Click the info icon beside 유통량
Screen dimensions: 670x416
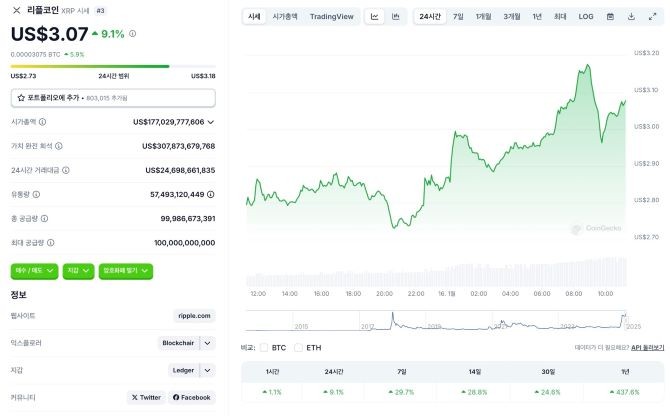tap(36, 194)
